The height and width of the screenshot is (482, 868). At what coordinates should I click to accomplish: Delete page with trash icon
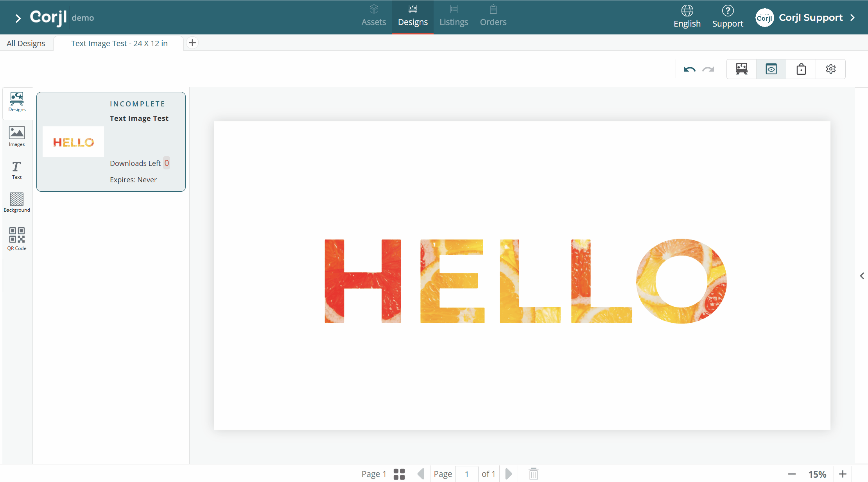(x=534, y=474)
